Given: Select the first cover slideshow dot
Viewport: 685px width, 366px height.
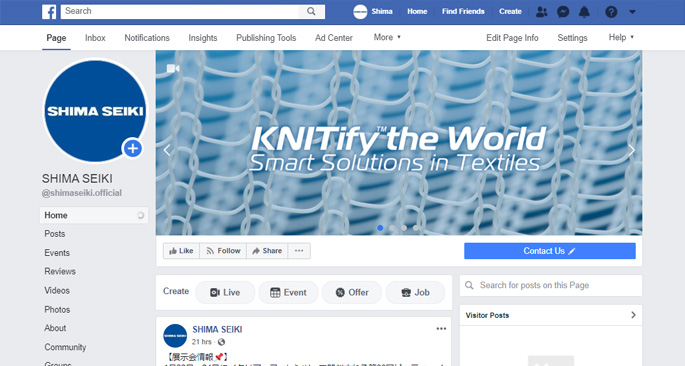Looking at the screenshot, I should click(x=380, y=228).
